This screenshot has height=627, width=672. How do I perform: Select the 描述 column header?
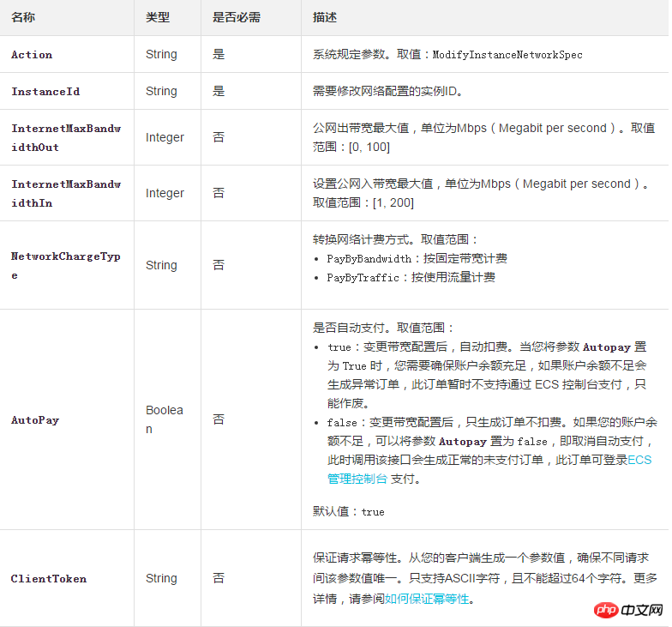click(325, 17)
